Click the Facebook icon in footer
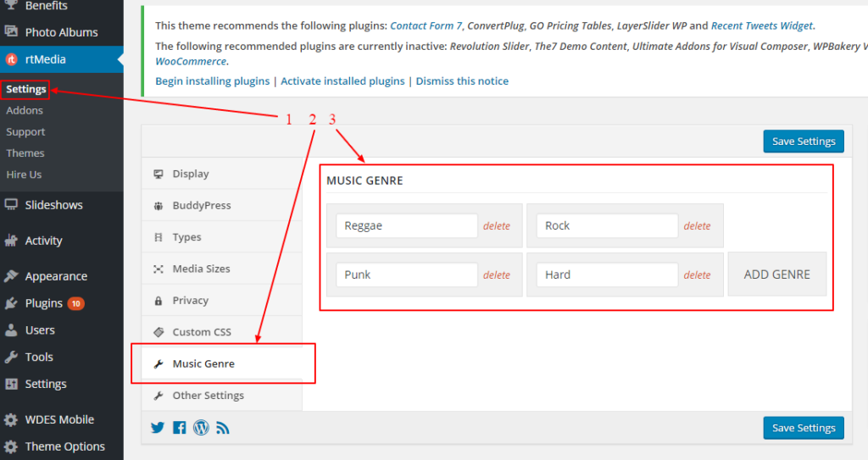 tap(179, 428)
